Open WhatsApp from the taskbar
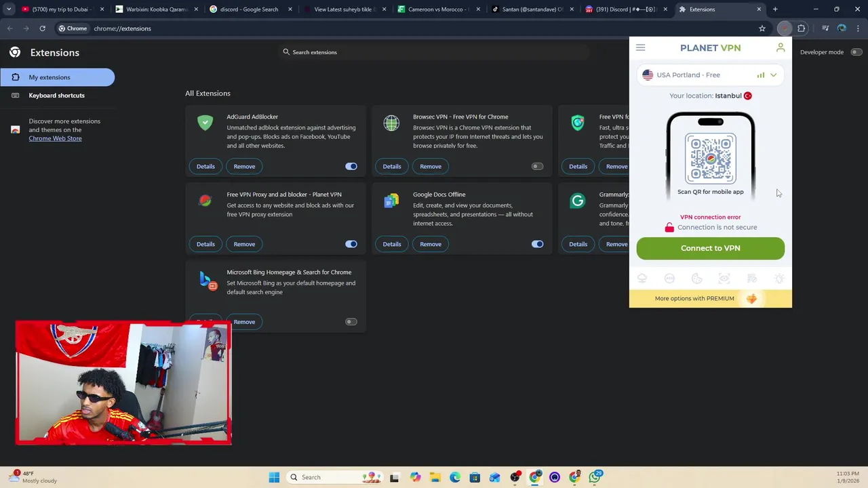 click(595, 477)
